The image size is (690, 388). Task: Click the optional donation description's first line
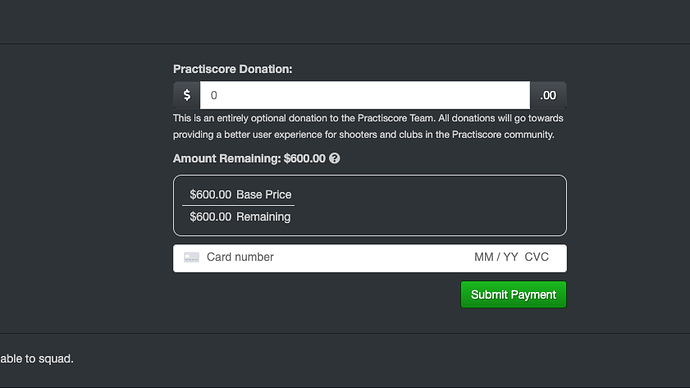368,118
